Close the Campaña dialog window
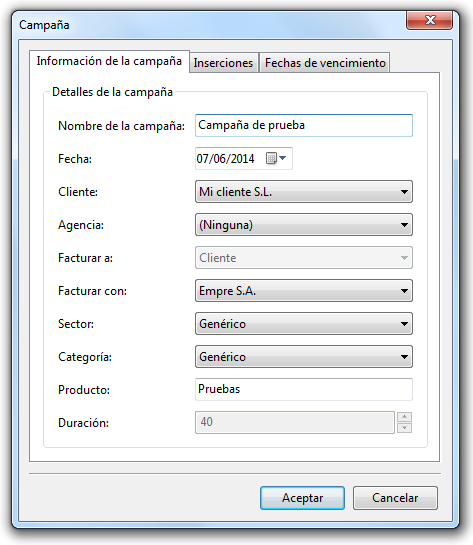The image size is (473, 545). pyautogui.click(x=430, y=20)
